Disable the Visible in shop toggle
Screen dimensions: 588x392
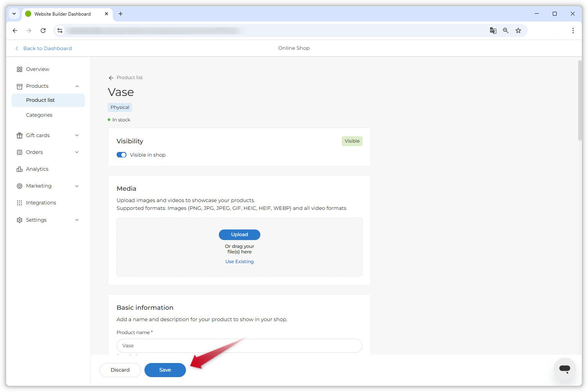[x=121, y=155]
